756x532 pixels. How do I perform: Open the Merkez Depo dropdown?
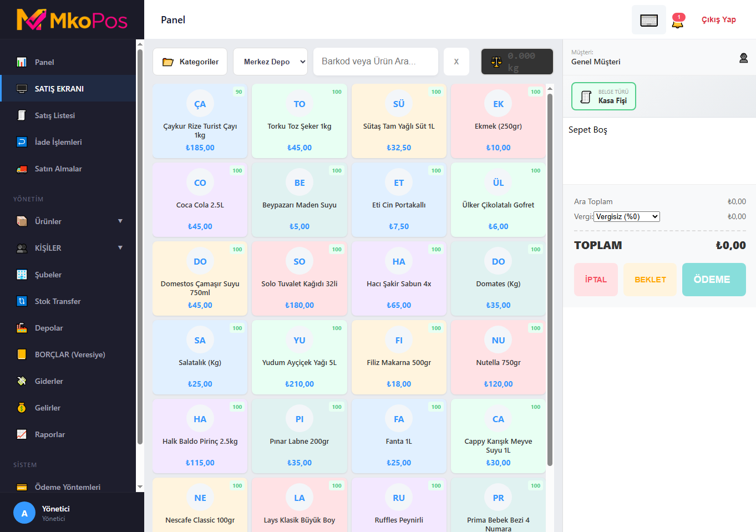[x=270, y=61]
